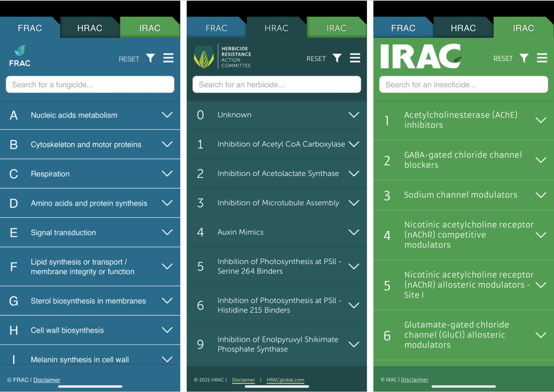Viewport: 554px width, 392px height.
Task: Expand the Sodium channel modulators group
Action: click(541, 195)
